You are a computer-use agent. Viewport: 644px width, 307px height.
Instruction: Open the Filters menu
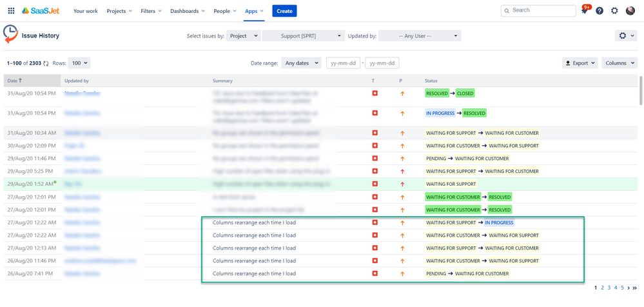click(152, 11)
